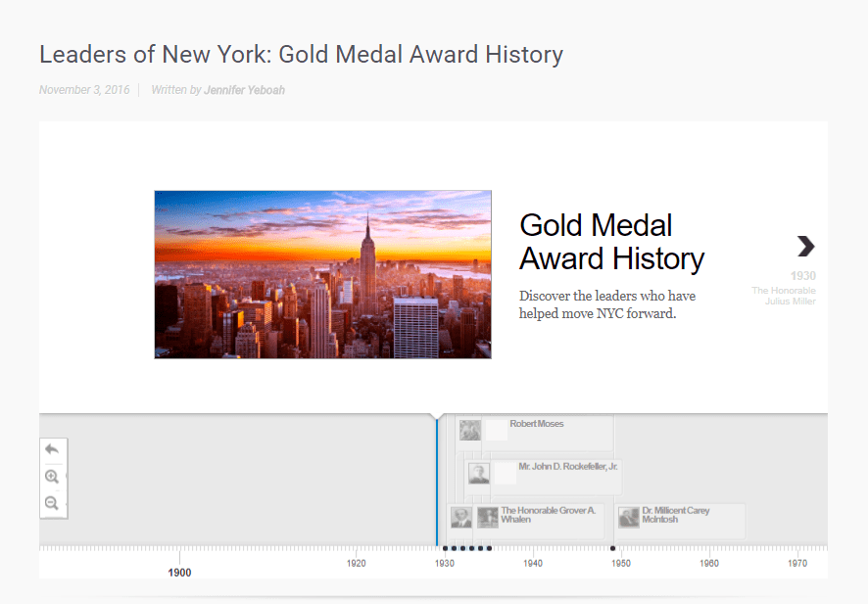Click the article title heading
The width and height of the screenshot is (868, 604).
click(301, 54)
